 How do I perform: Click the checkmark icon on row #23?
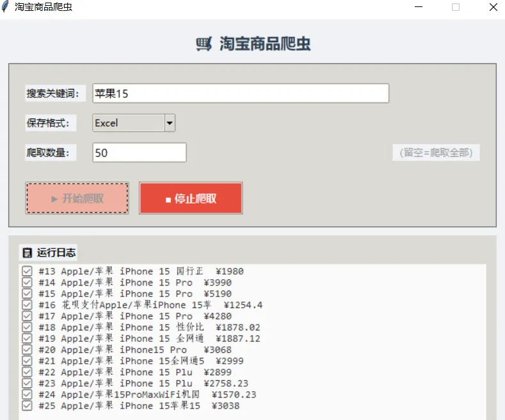point(27,384)
